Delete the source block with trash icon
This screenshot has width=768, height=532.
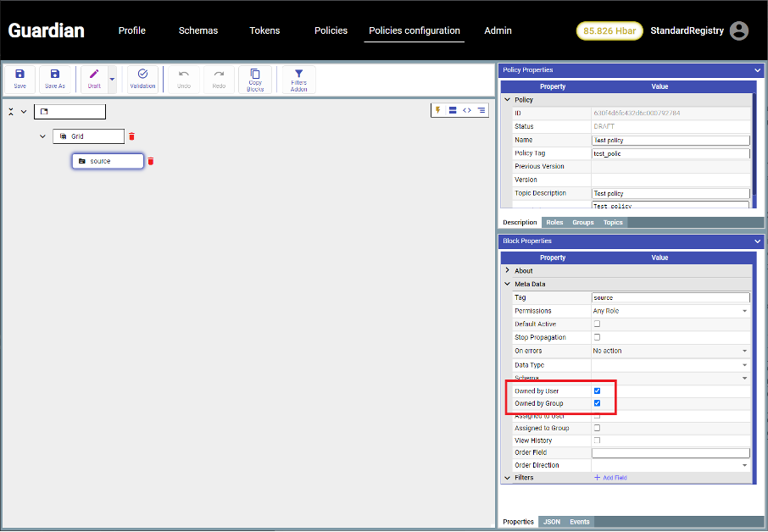click(151, 161)
